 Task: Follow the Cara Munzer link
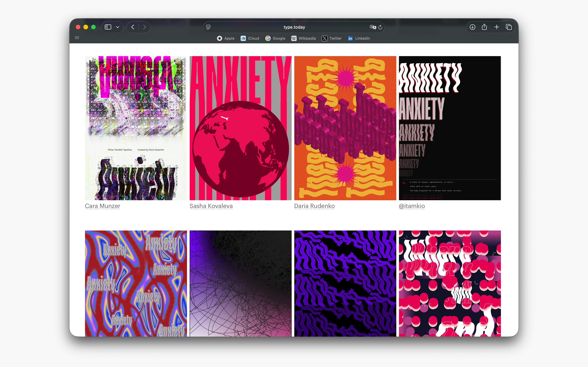pos(103,206)
